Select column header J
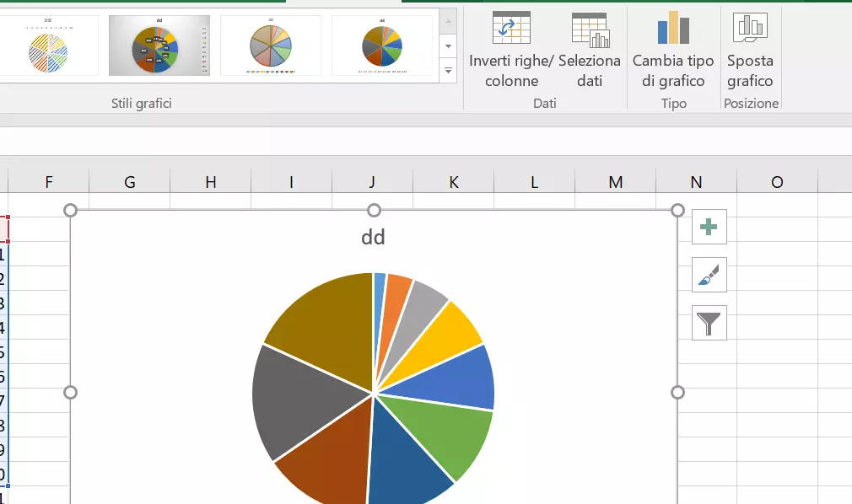 372,182
